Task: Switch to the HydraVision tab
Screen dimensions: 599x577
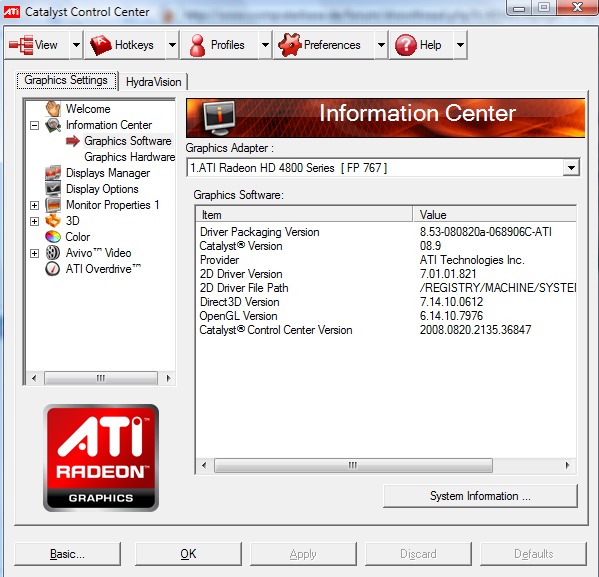Action: (x=153, y=82)
